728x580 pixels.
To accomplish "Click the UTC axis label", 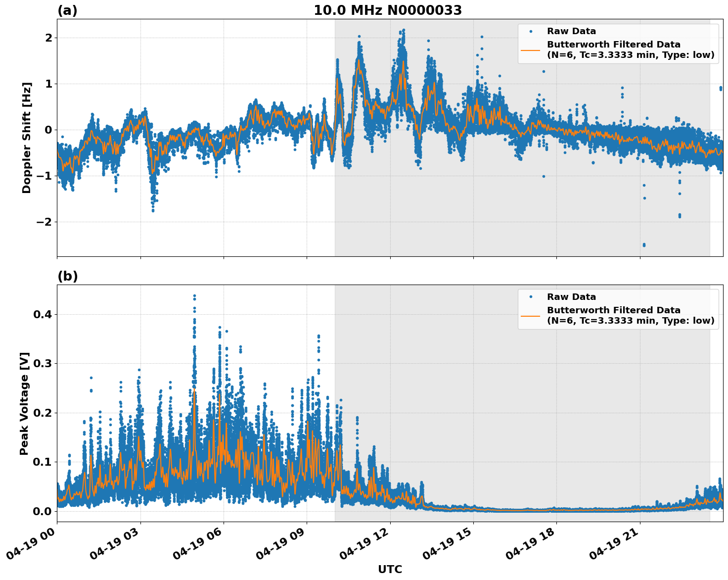I will click(x=389, y=570).
